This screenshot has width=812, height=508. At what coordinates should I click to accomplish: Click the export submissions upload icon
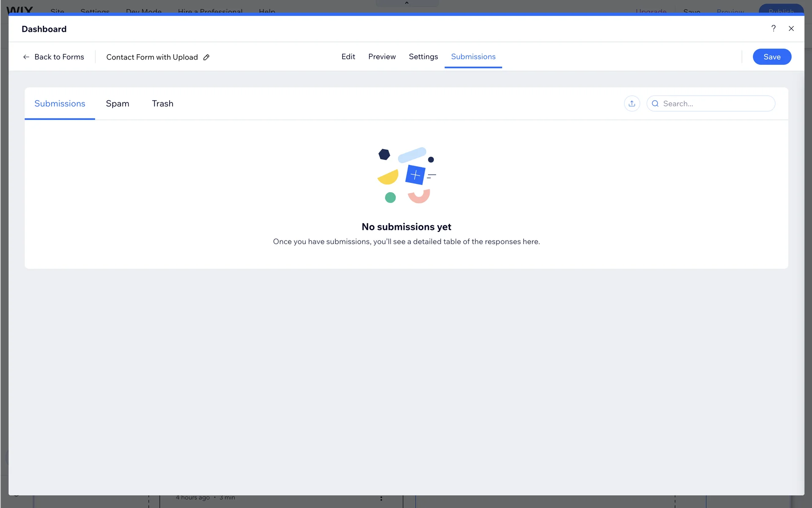(632, 104)
